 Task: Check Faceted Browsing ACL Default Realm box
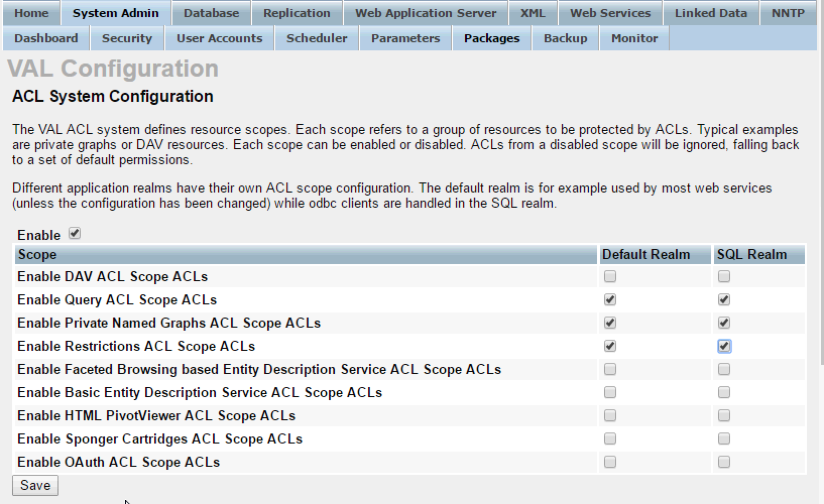(x=610, y=369)
